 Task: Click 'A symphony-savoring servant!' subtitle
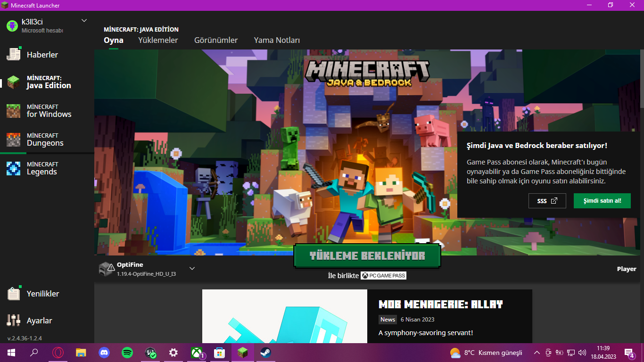(x=426, y=333)
